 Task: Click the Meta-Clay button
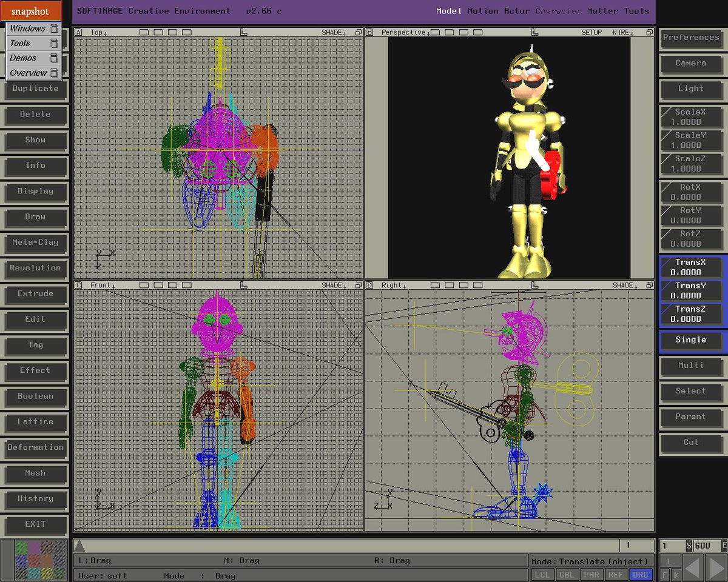[35, 242]
